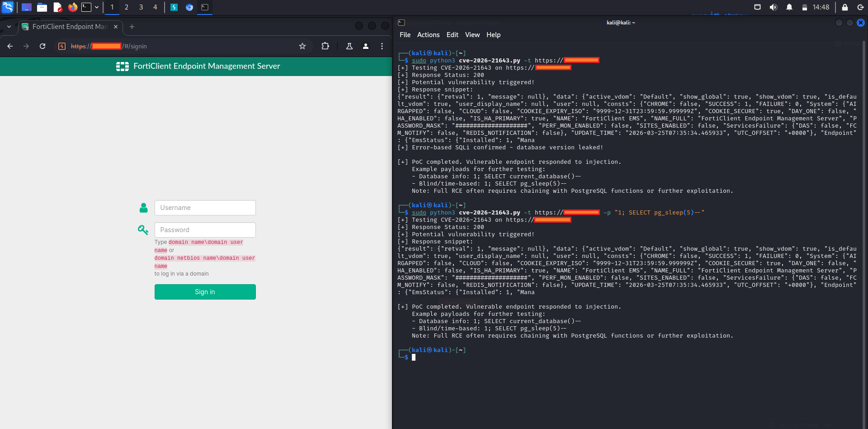Screen dimensions: 868x429
Task: Open the terminal emulator from the taskbar
Action: point(86,7)
